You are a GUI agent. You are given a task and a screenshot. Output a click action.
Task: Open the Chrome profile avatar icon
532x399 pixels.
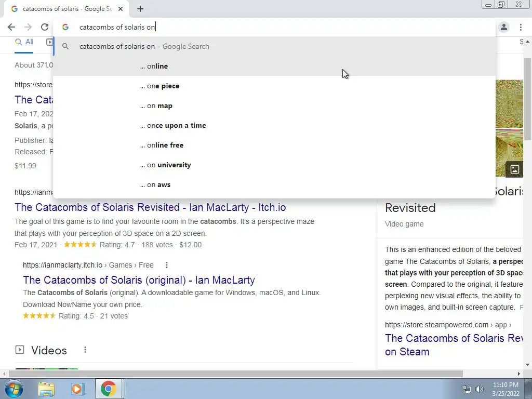[504, 27]
